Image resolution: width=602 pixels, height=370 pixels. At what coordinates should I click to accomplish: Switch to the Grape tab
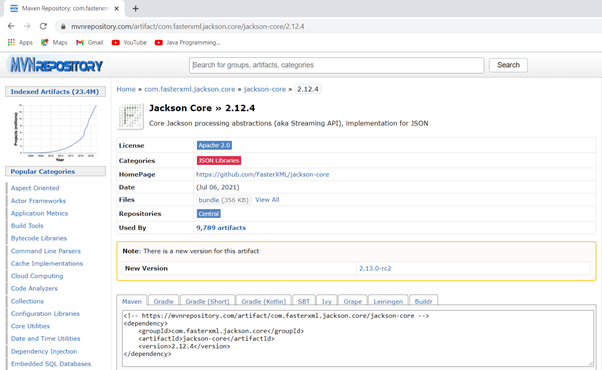[x=352, y=301]
